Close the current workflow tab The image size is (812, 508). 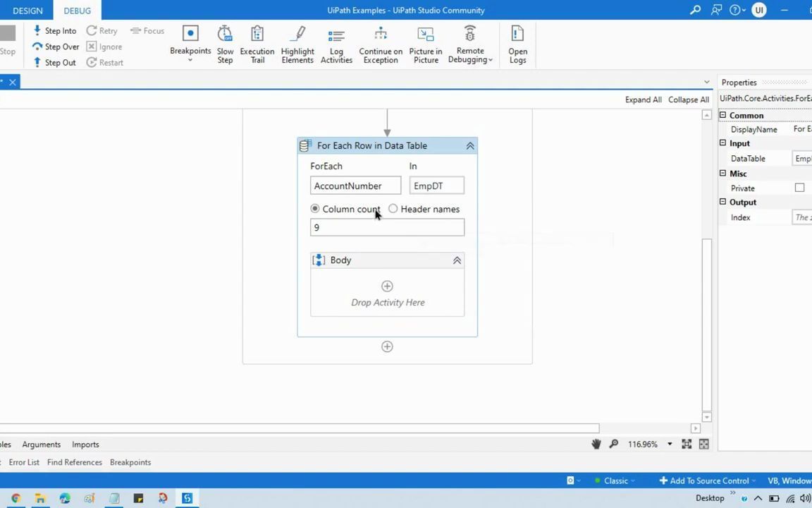pos(13,82)
